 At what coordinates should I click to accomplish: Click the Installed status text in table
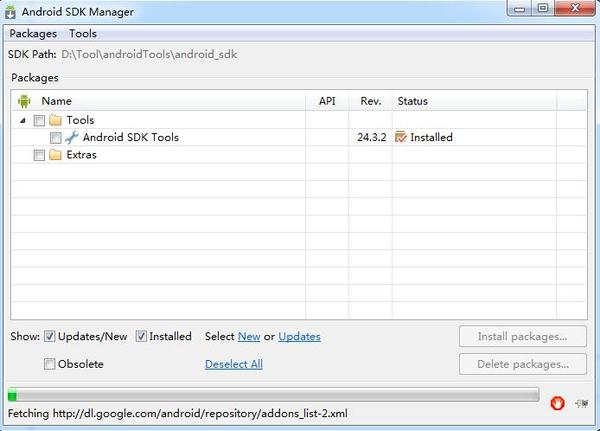(432, 137)
